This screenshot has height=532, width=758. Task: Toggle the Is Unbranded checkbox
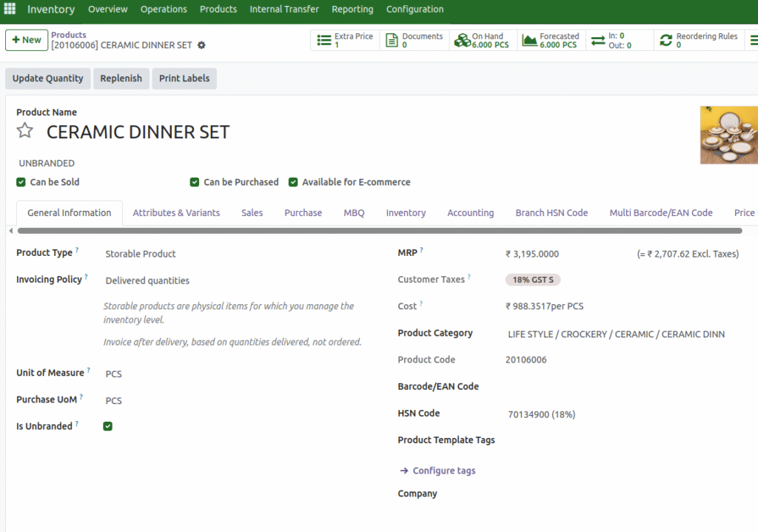(x=108, y=426)
